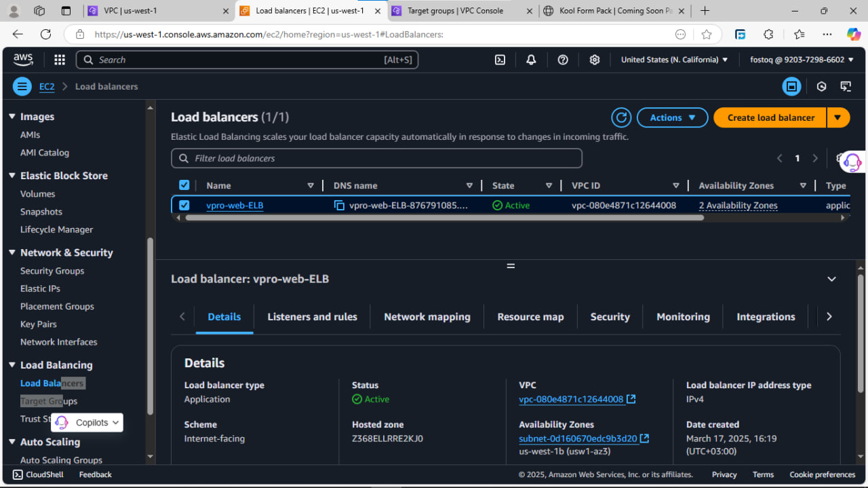Image resolution: width=868 pixels, height=488 pixels.
Task: Open the AWS services grid menu
Action: pos(60,60)
